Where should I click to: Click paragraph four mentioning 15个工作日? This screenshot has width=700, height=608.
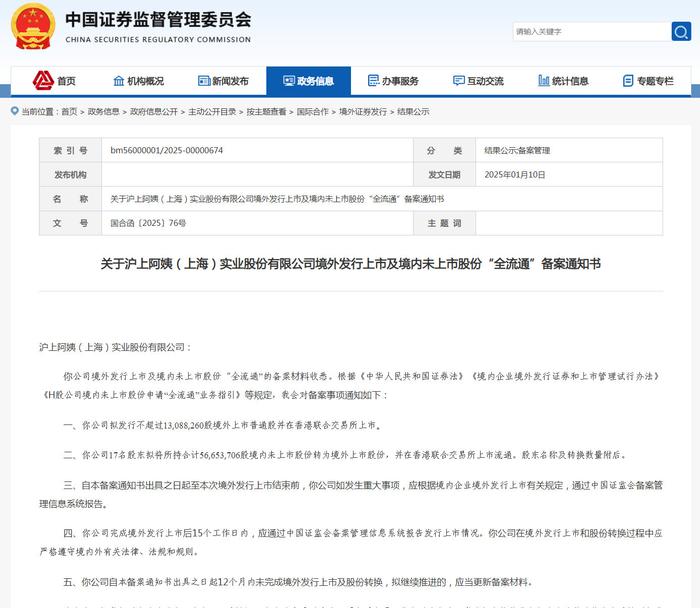click(x=351, y=542)
